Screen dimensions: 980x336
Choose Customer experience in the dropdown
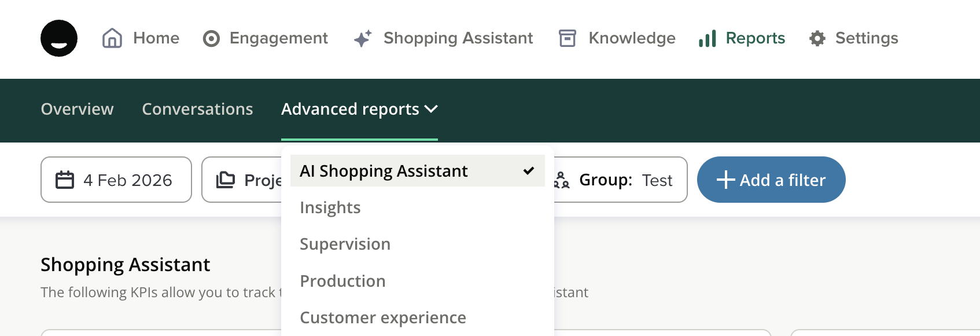[x=383, y=317]
